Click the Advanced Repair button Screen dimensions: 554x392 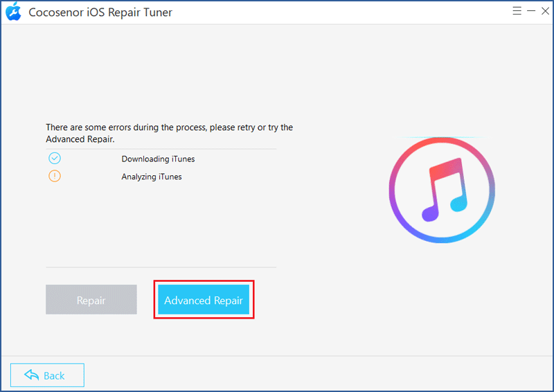click(204, 300)
